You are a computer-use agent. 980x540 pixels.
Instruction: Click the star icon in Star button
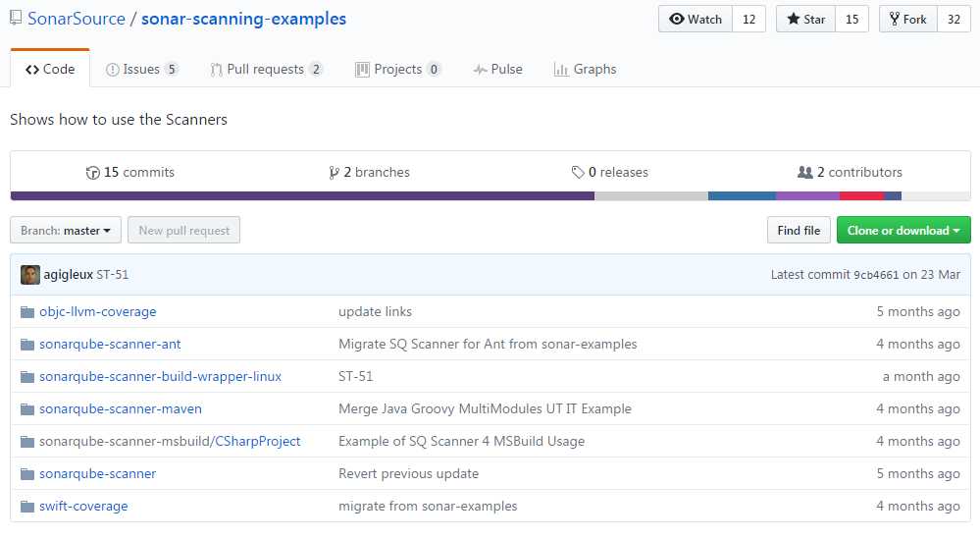[794, 19]
